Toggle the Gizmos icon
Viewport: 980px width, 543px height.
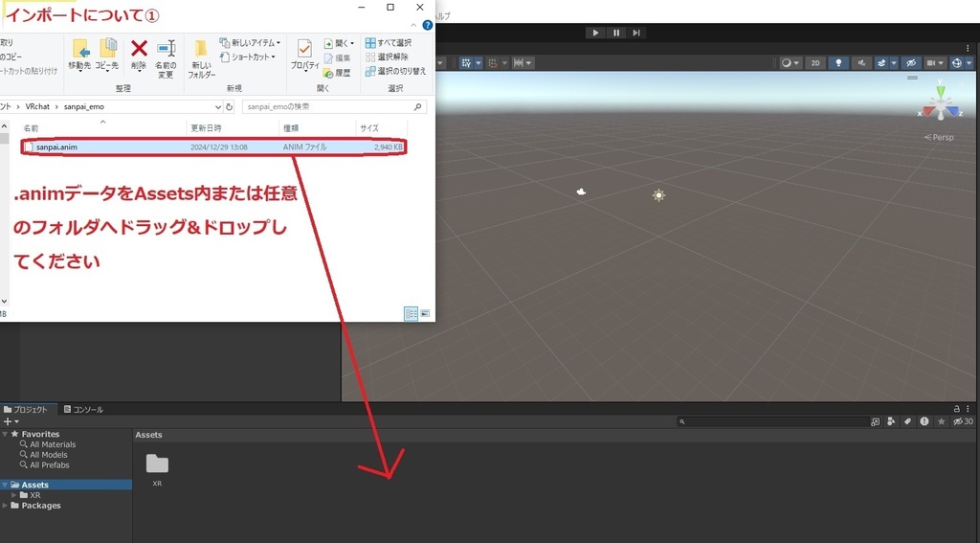tap(956, 62)
